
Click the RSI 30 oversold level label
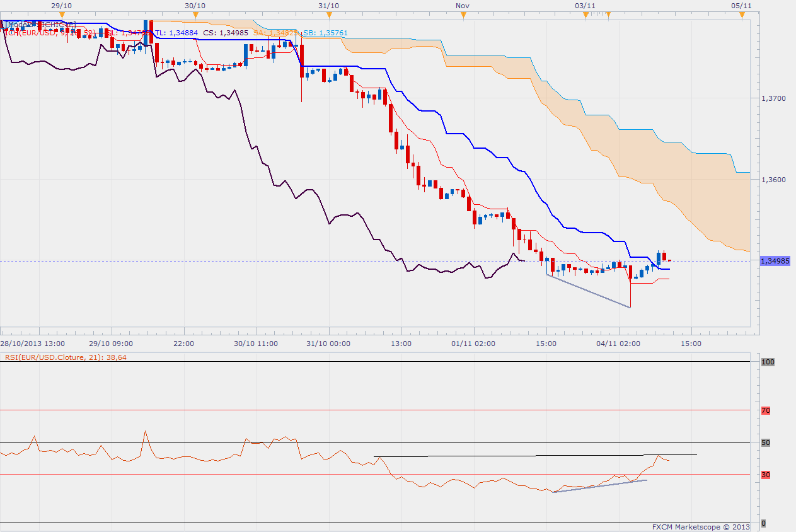(x=766, y=475)
